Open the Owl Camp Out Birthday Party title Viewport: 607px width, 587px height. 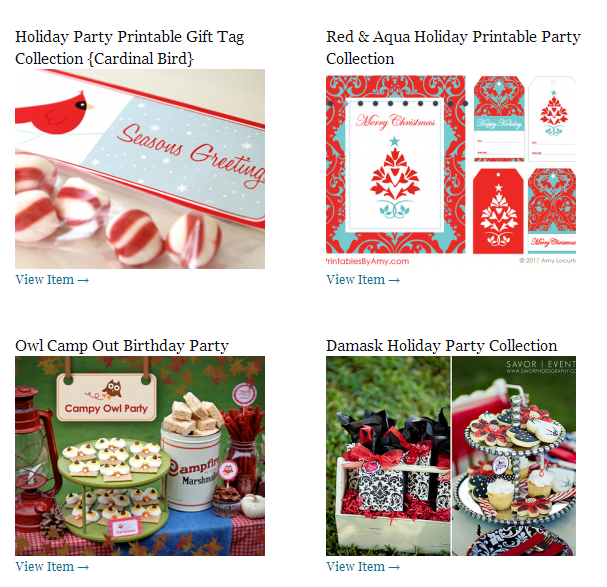[x=122, y=345]
